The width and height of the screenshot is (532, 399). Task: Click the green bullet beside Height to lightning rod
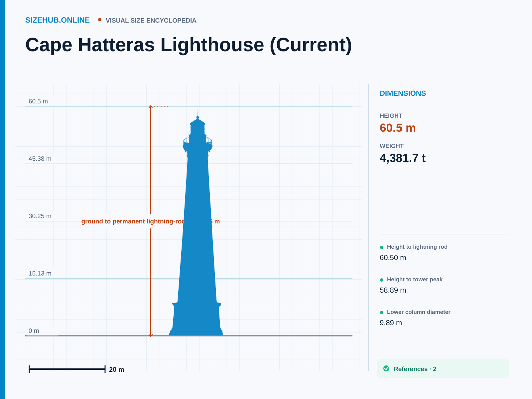coord(382,247)
